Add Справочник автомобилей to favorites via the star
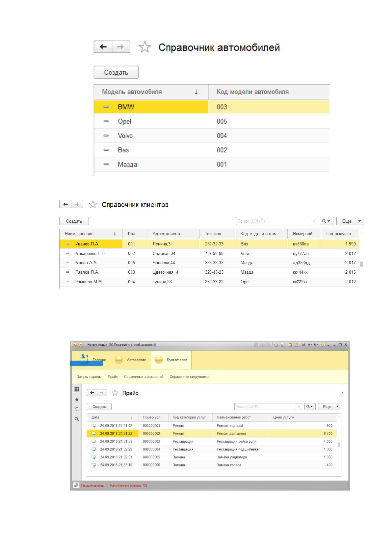This screenshot has height=554, width=392. (x=145, y=47)
